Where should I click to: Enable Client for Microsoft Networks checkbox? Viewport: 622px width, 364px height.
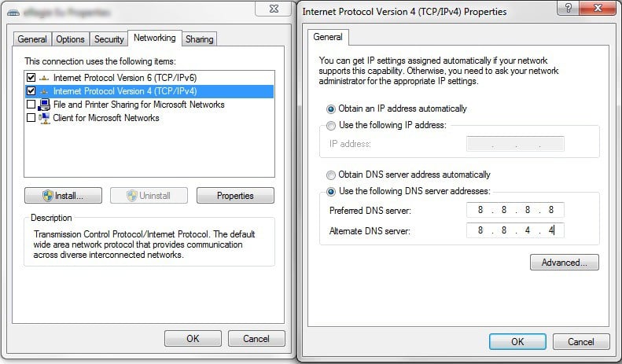31,118
